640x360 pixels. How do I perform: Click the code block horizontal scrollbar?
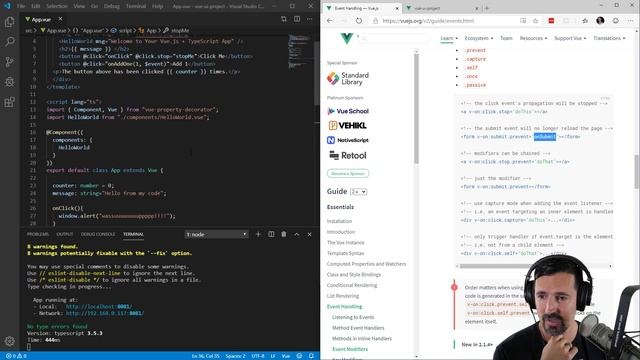click(535, 266)
